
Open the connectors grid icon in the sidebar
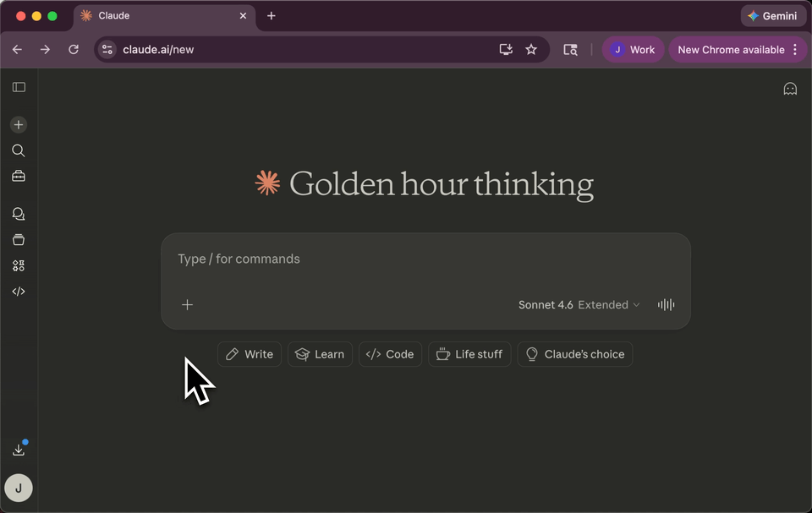[x=19, y=265]
